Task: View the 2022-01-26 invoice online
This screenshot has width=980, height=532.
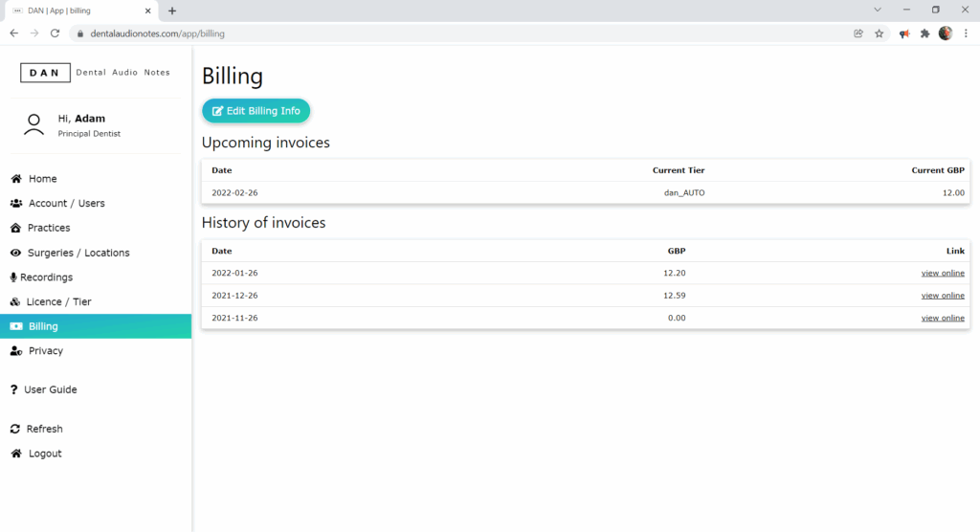Action: click(x=942, y=274)
